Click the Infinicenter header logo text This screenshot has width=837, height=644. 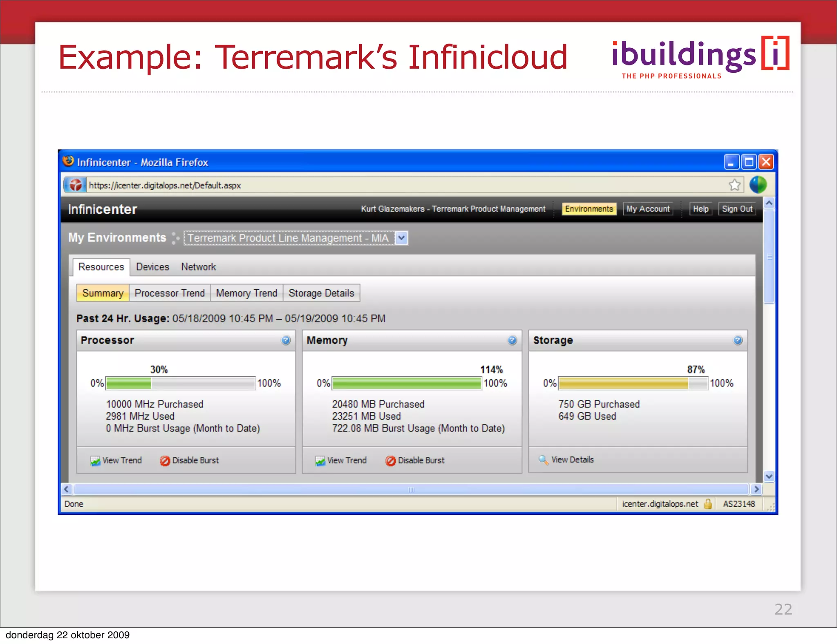102,209
